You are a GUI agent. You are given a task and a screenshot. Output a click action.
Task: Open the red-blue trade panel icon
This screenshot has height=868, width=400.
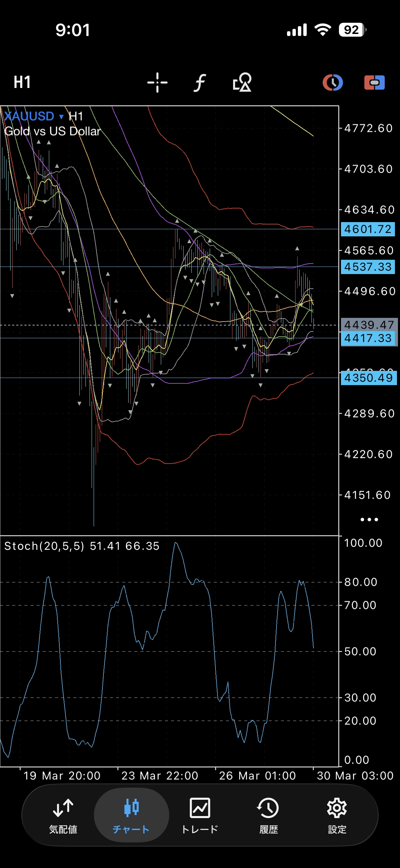click(x=374, y=83)
